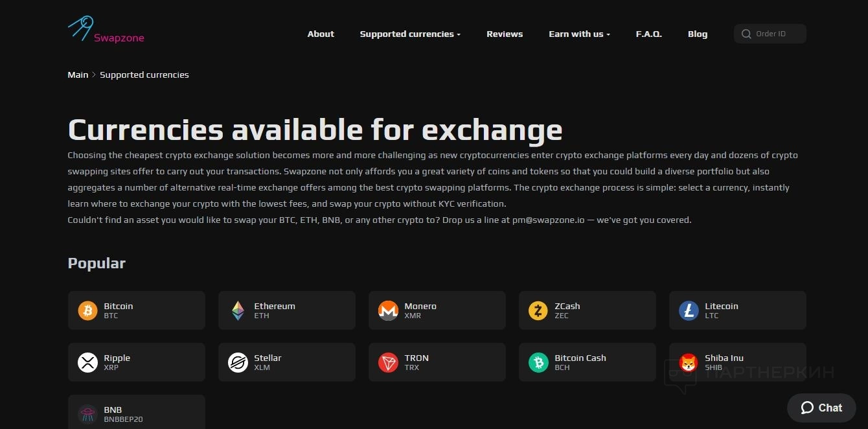The image size is (868, 429).
Task: Open the About menu item
Action: [x=321, y=34]
